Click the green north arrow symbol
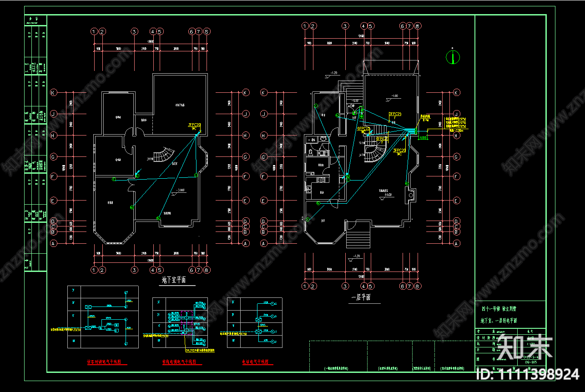The height and width of the screenshot is (392, 585). (453, 56)
